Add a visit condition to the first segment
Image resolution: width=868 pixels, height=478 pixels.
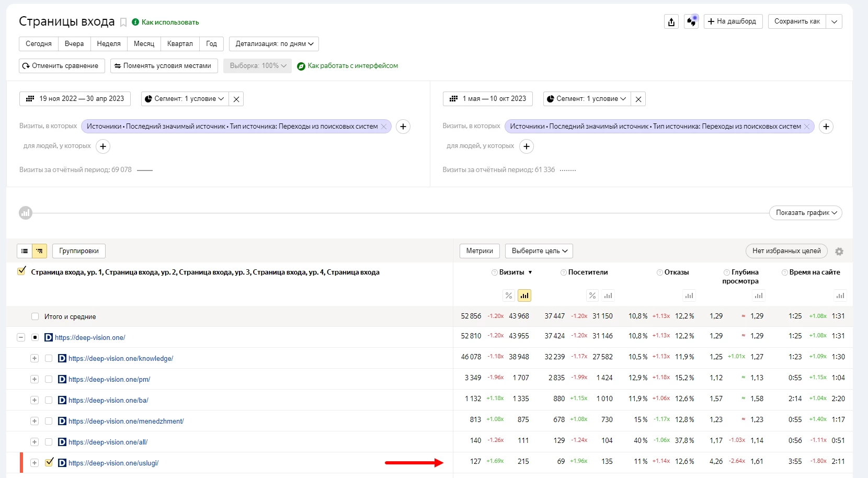click(403, 127)
